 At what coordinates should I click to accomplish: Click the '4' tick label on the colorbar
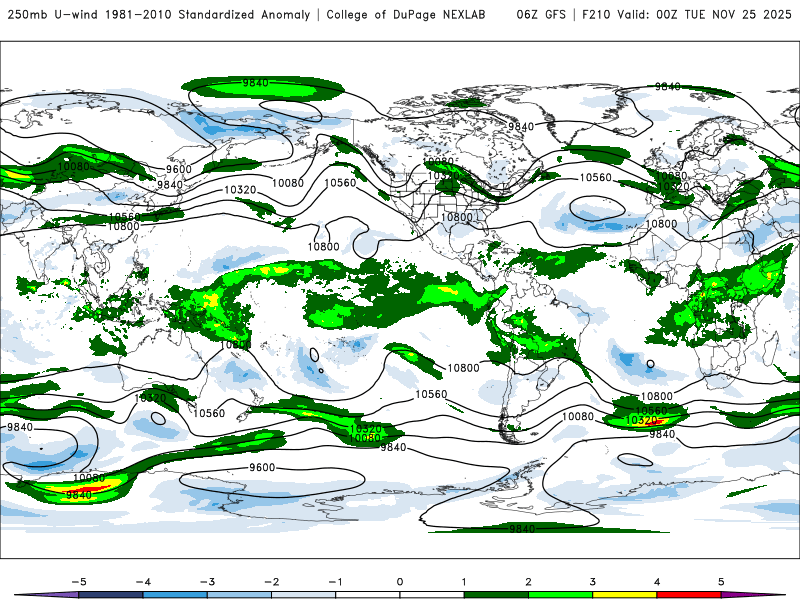(657, 582)
